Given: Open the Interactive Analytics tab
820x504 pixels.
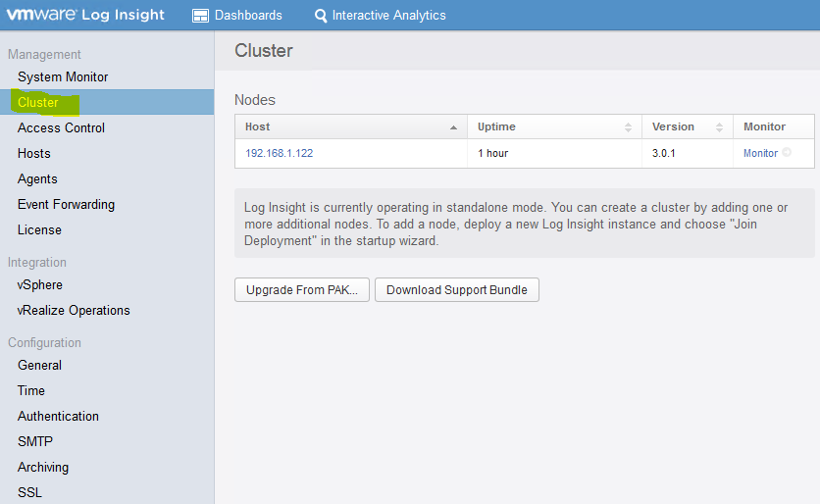Looking at the screenshot, I should tap(381, 15).
